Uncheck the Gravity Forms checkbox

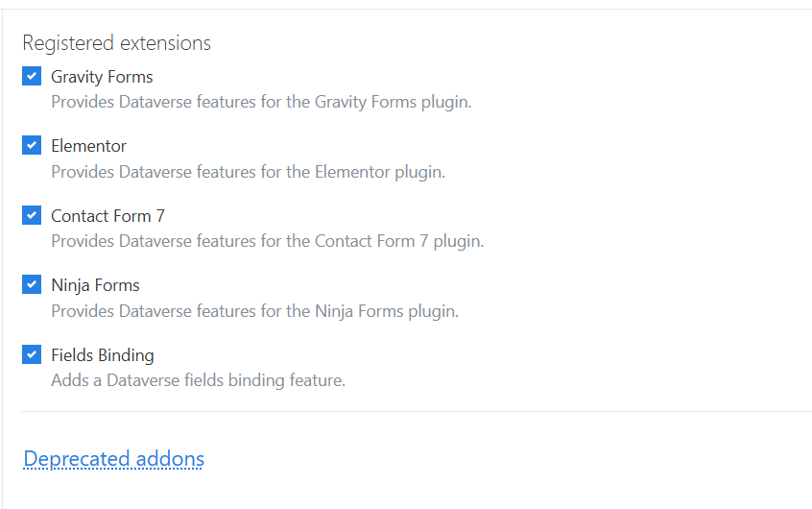[x=32, y=77]
